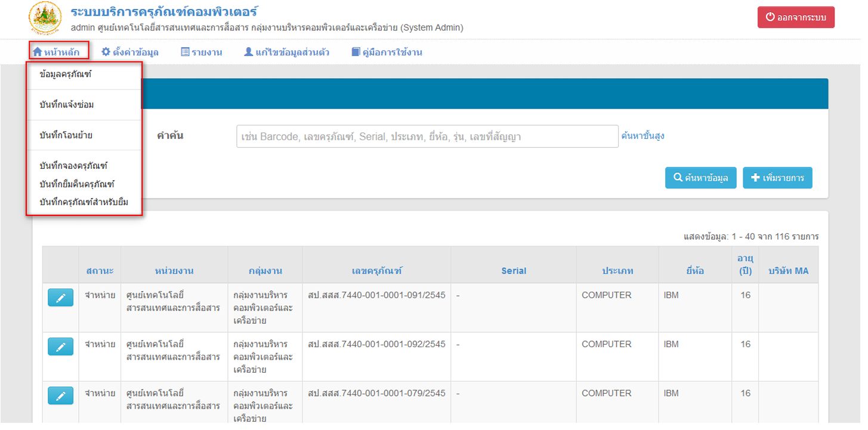Select ข้อมูลครุภัณฑ์ from dropdown menu

(x=65, y=75)
